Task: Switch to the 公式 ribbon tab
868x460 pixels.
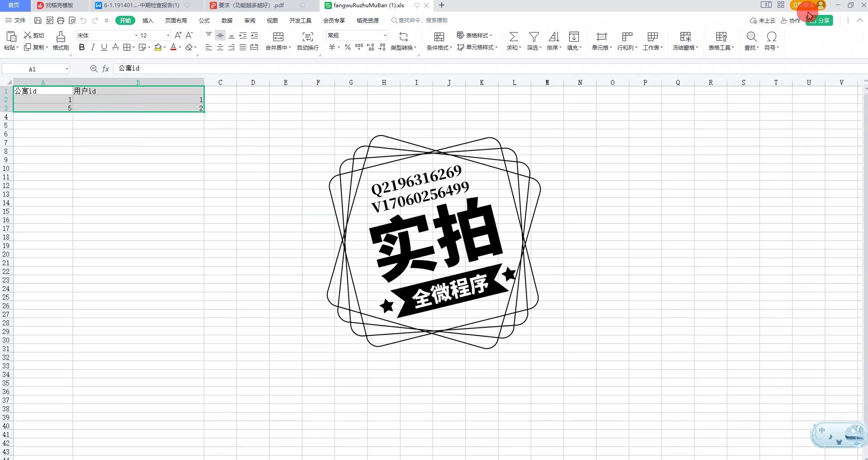Action: click(204, 20)
